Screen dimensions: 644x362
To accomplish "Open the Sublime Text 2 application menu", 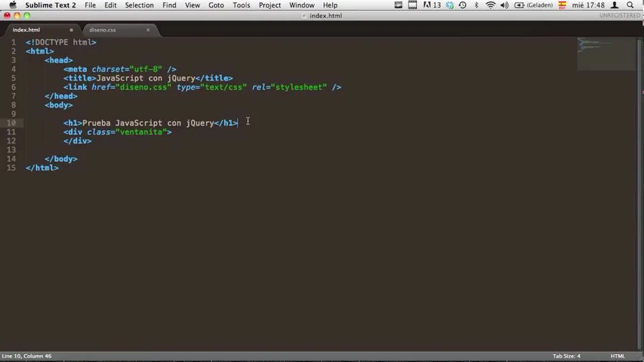I will 50,5.
